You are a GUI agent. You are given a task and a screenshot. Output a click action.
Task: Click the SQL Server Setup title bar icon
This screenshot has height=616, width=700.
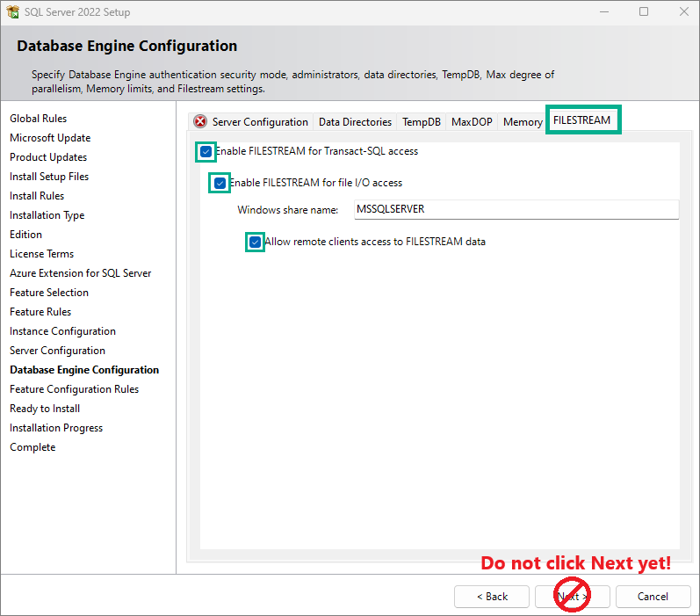[x=13, y=11]
